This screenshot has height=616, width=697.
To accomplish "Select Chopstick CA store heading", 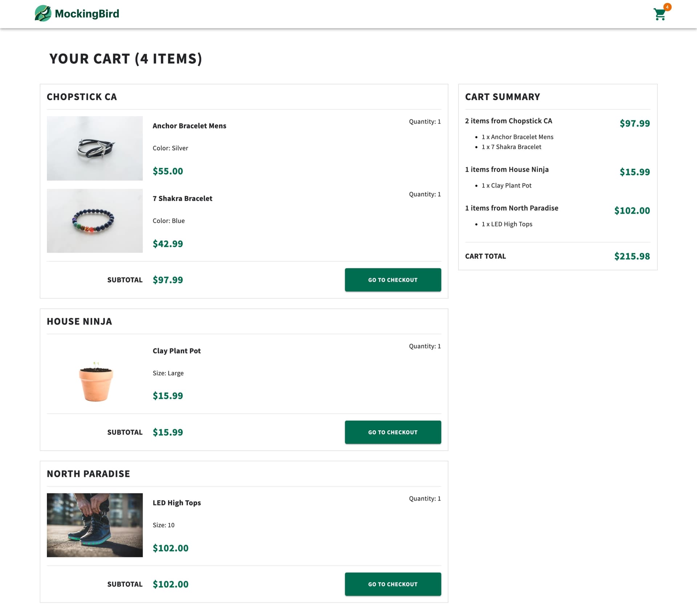I will click(82, 97).
